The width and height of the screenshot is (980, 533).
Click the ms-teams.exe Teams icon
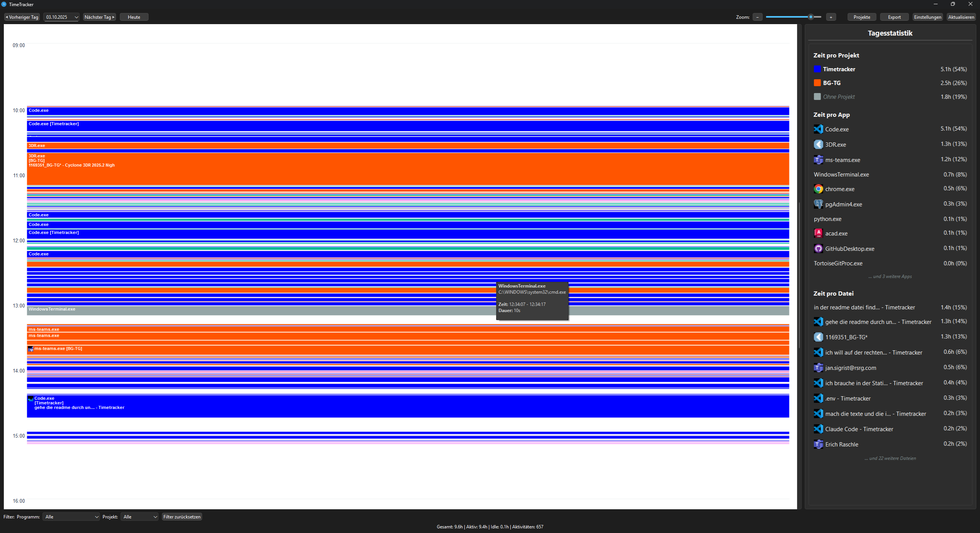tap(818, 160)
